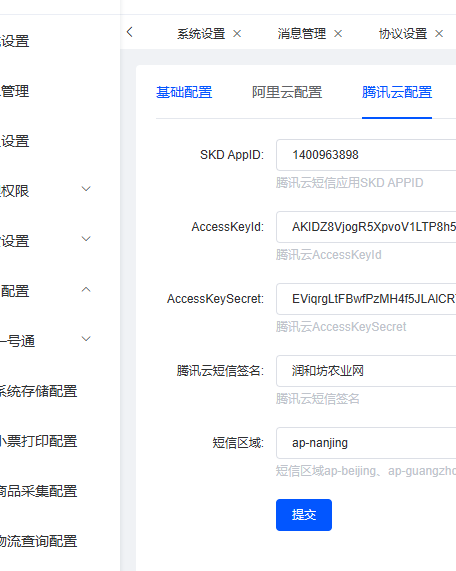The height and width of the screenshot is (571, 456).
Task: Submit the form with 提交 button
Action: coord(304,515)
